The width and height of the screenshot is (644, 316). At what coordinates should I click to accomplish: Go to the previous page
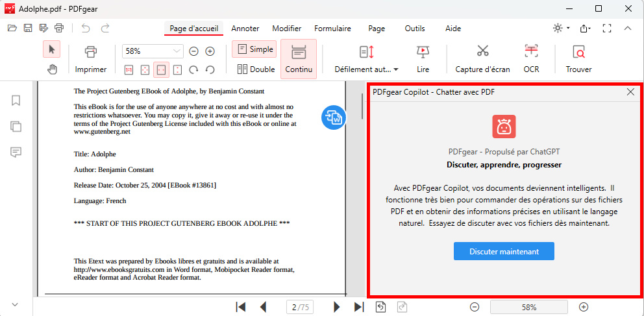[x=264, y=306]
